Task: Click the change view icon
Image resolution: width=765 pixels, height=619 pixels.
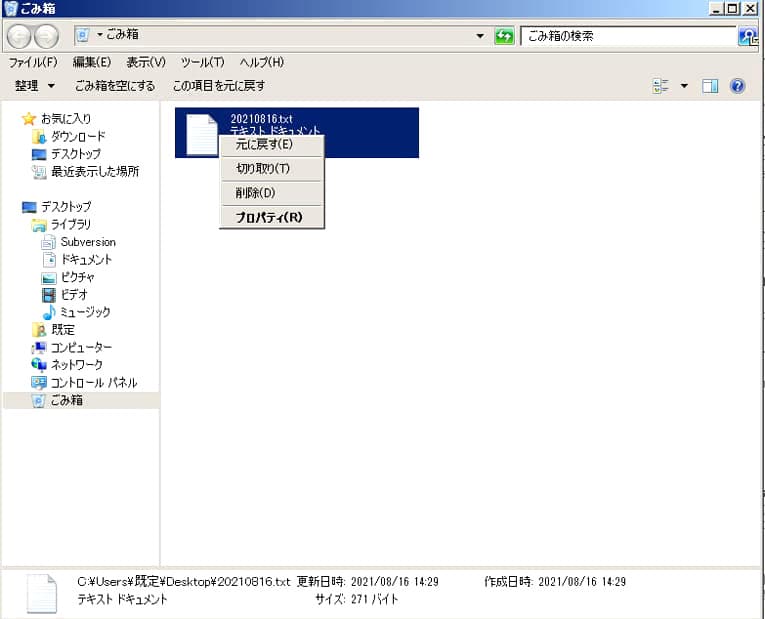Action: point(660,86)
